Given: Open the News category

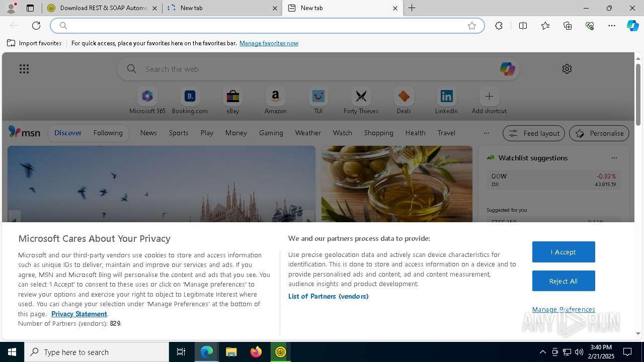Looking at the screenshot, I should tap(148, 133).
